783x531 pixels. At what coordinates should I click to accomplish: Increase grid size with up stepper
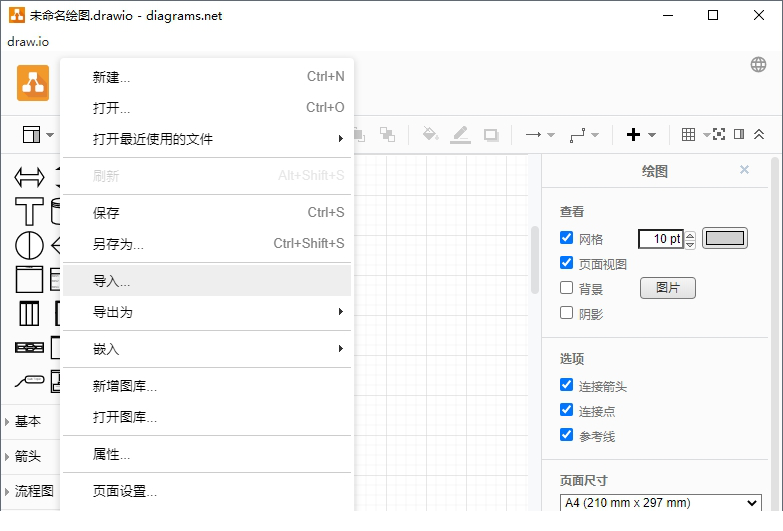pyautogui.click(x=690, y=235)
